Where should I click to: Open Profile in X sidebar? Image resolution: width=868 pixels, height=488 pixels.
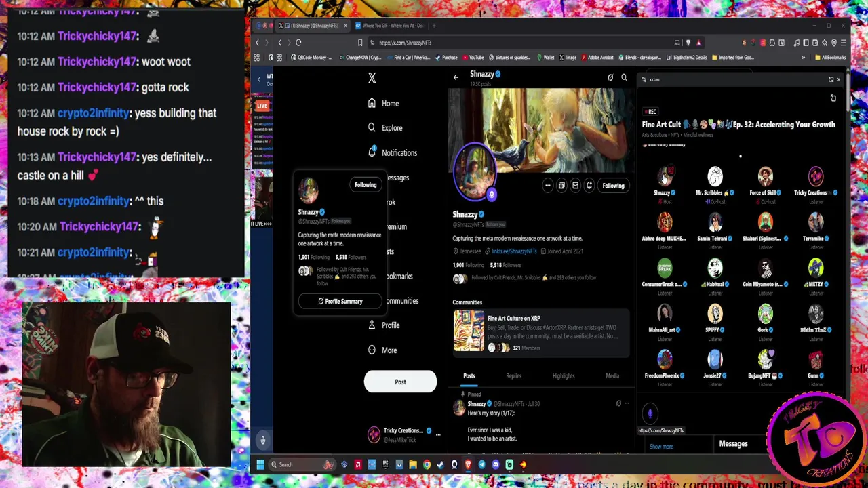click(x=383, y=325)
